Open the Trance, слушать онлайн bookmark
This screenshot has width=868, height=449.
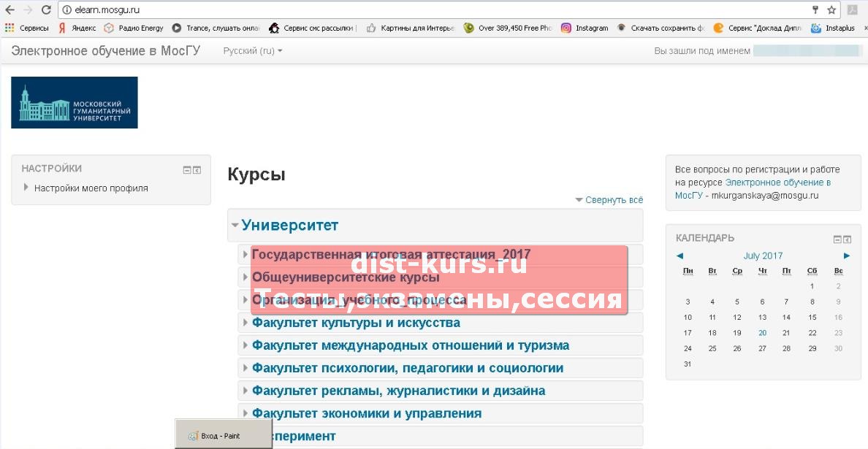[216, 28]
